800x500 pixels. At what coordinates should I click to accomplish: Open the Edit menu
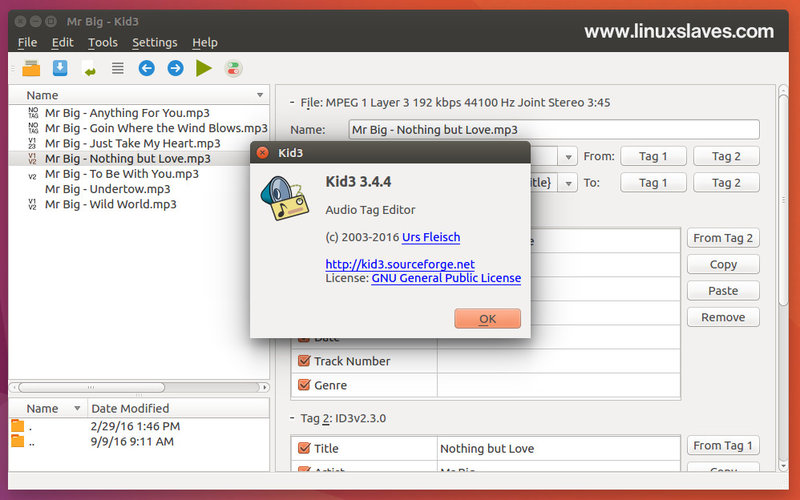pyautogui.click(x=62, y=42)
